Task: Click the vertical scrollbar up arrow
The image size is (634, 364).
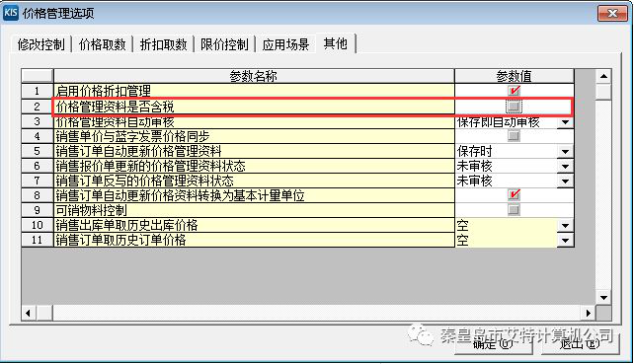Action: point(603,76)
